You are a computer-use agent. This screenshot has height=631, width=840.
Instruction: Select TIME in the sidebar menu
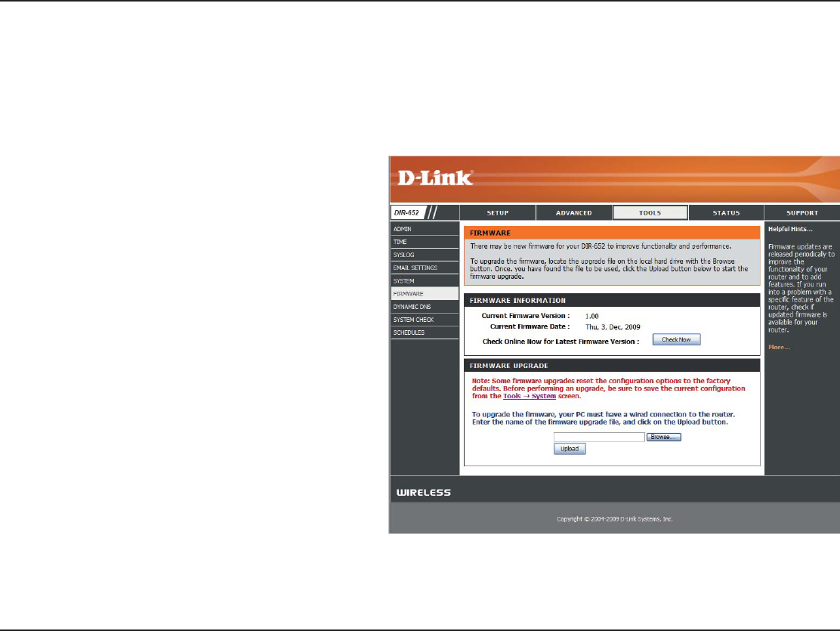click(425, 242)
